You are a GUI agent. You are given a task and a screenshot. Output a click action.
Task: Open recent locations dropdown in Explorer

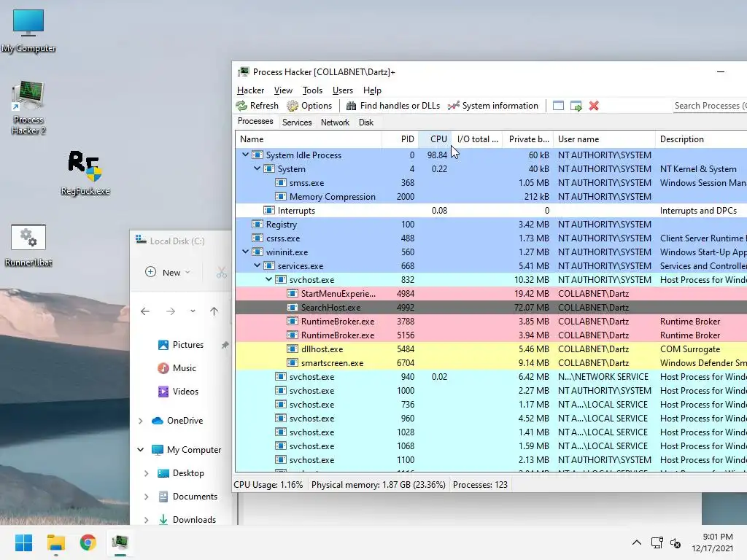pyautogui.click(x=193, y=311)
